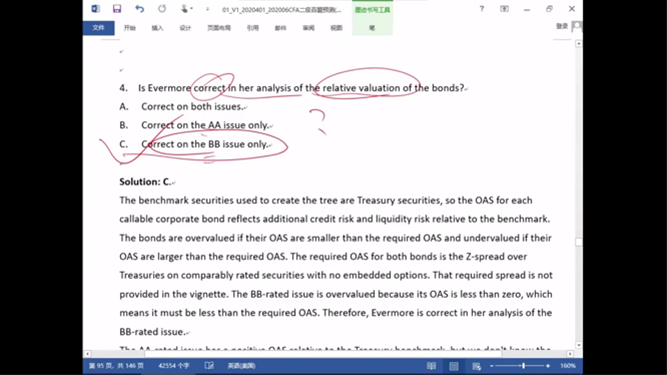Click the Save icon in quick access toolbar
667x375 pixels.
point(117,9)
